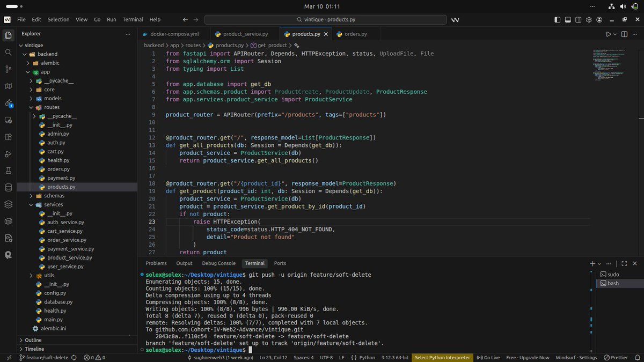The width and height of the screenshot is (644, 362).
Task: Open the Terminal menu in the menu bar
Action: point(133,19)
